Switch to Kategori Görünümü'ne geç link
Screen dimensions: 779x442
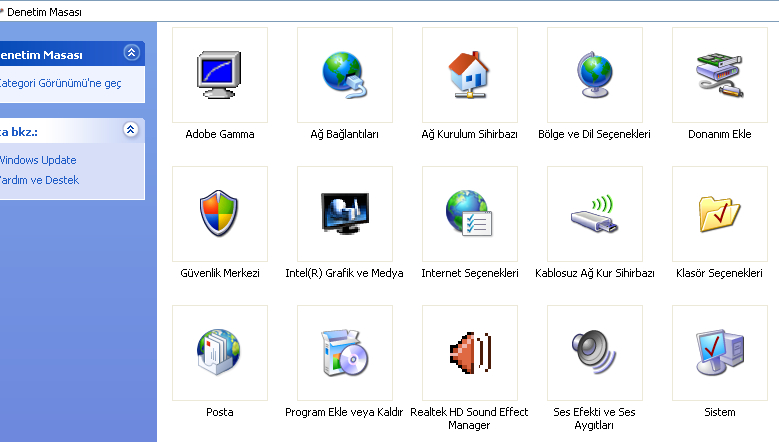pyautogui.click(x=60, y=83)
